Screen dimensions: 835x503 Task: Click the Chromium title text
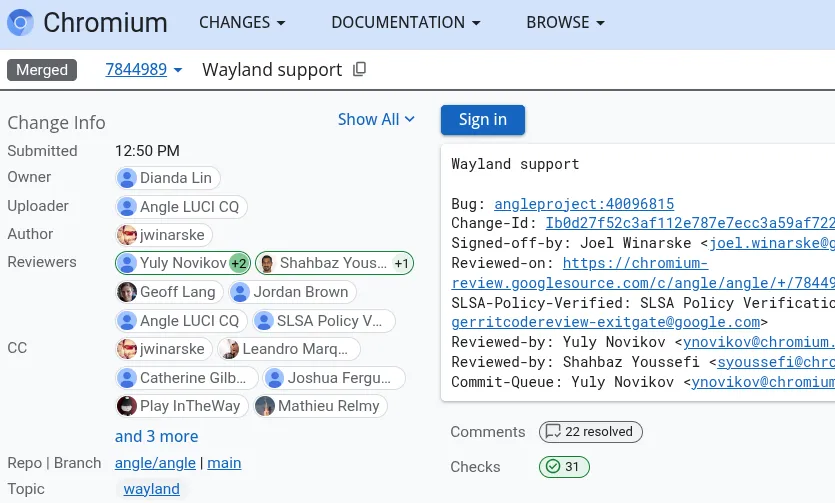105,22
